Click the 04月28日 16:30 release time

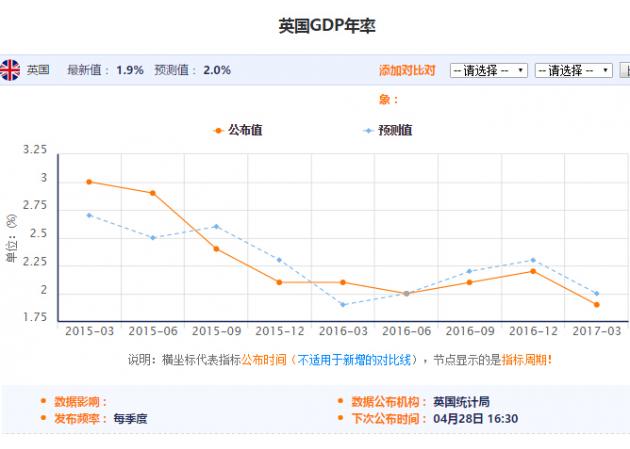click(475, 419)
